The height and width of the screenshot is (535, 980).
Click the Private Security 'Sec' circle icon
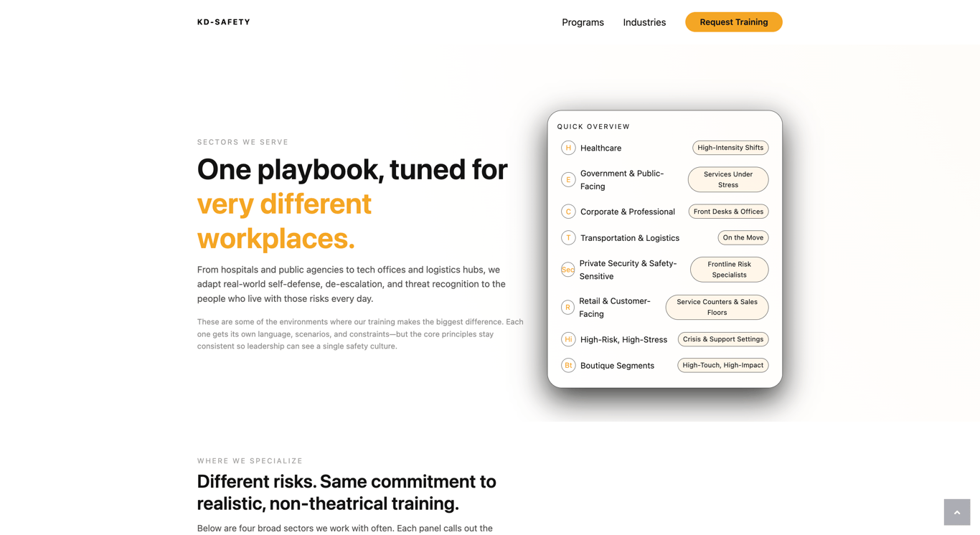click(567, 270)
